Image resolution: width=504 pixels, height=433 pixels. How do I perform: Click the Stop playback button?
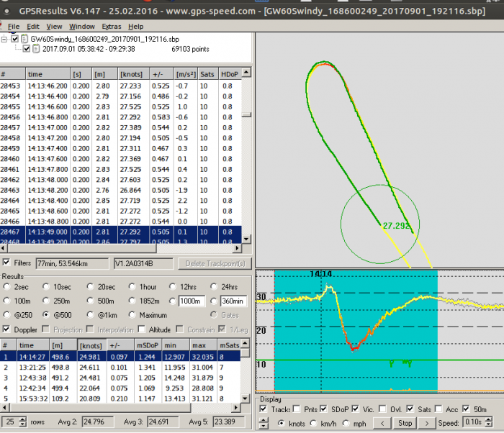pos(405,424)
